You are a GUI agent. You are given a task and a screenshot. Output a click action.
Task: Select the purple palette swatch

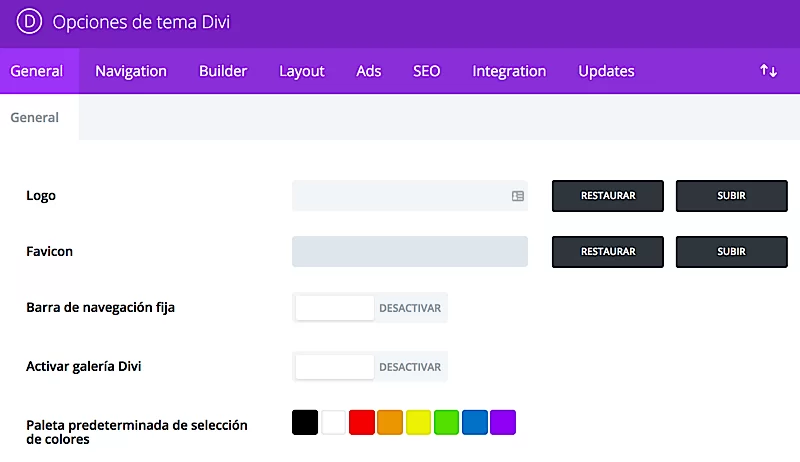coord(503,422)
